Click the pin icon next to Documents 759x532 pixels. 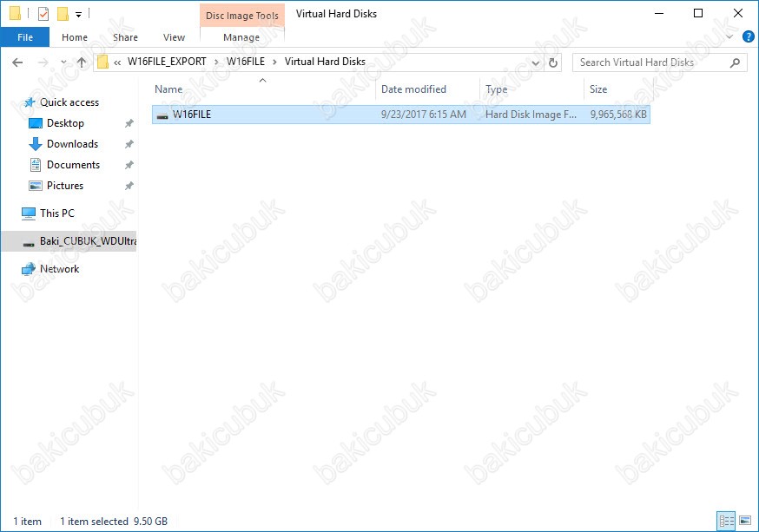(x=129, y=165)
